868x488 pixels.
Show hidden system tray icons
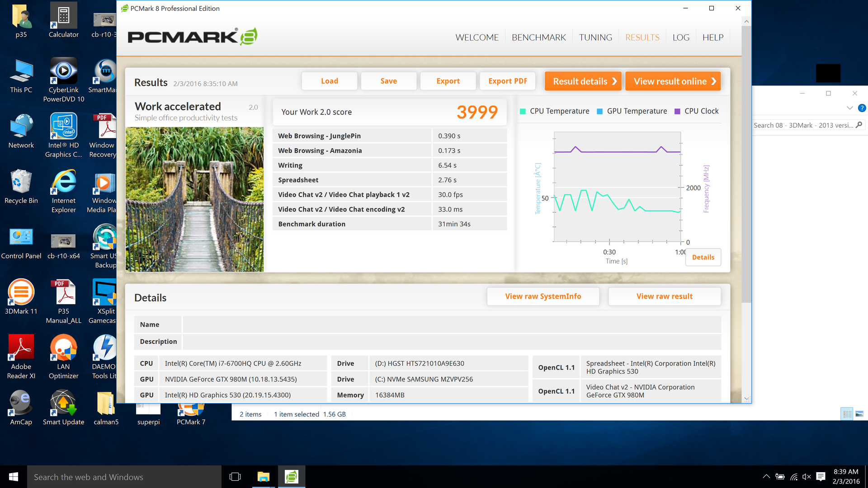click(x=766, y=477)
